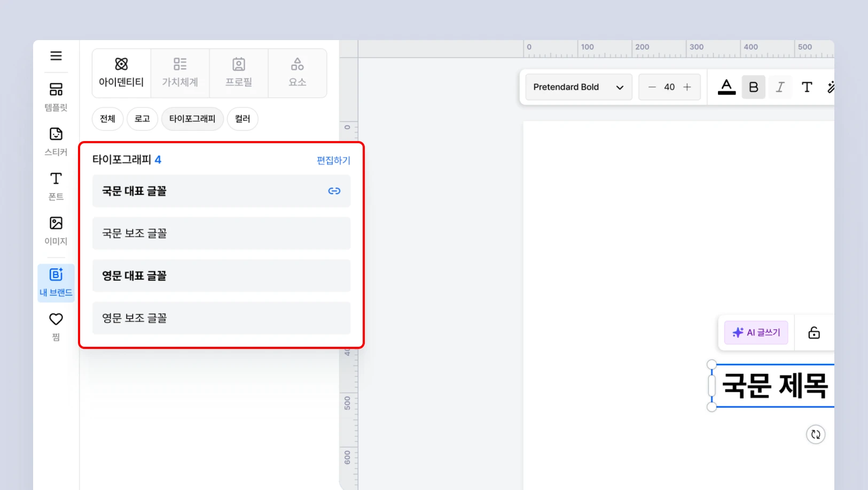The height and width of the screenshot is (490, 868).
Task: Increase font size with plus button
Action: pyautogui.click(x=687, y=87)
